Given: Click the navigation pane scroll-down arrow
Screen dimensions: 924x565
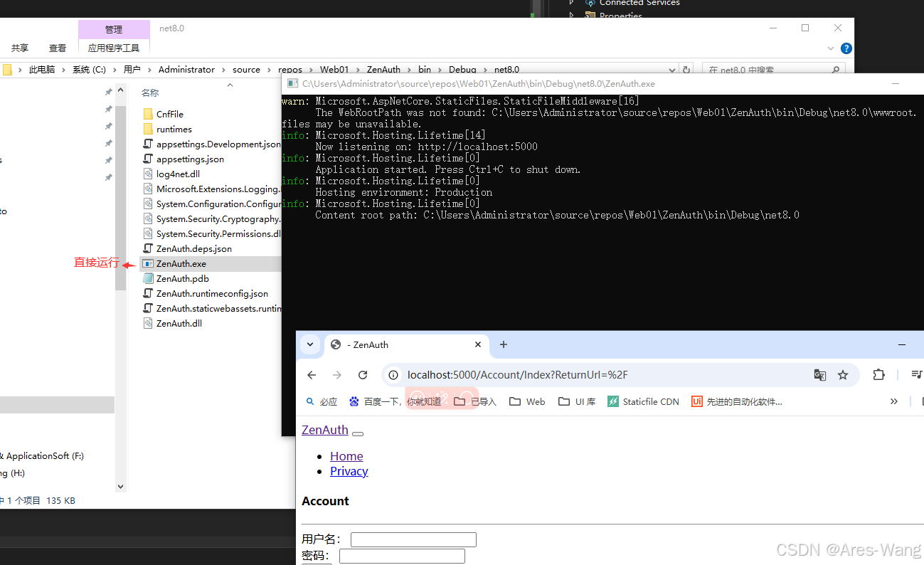Looking at the screenshot, I should (x=120, y=487).
